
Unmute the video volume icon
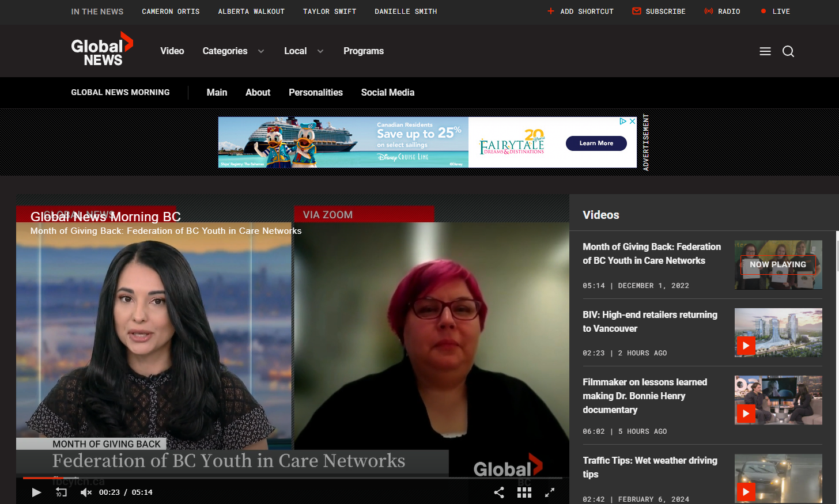pyautogui.click(x=86, y=492)
